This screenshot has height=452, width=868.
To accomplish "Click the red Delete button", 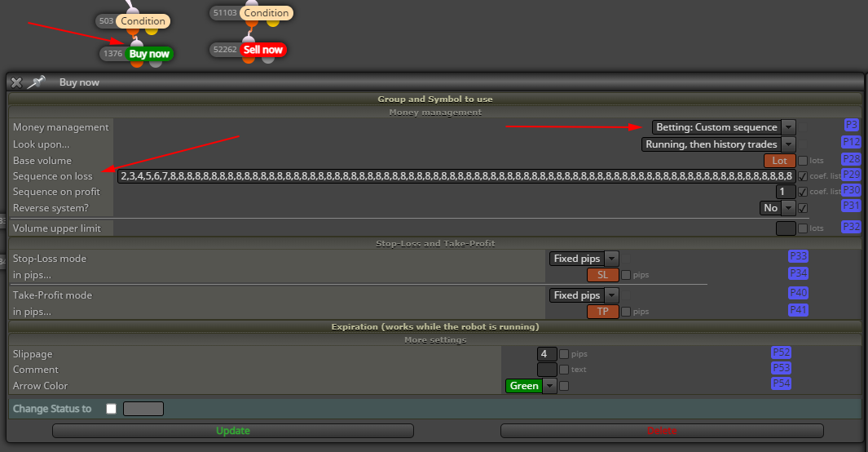I will coord(662,431).
